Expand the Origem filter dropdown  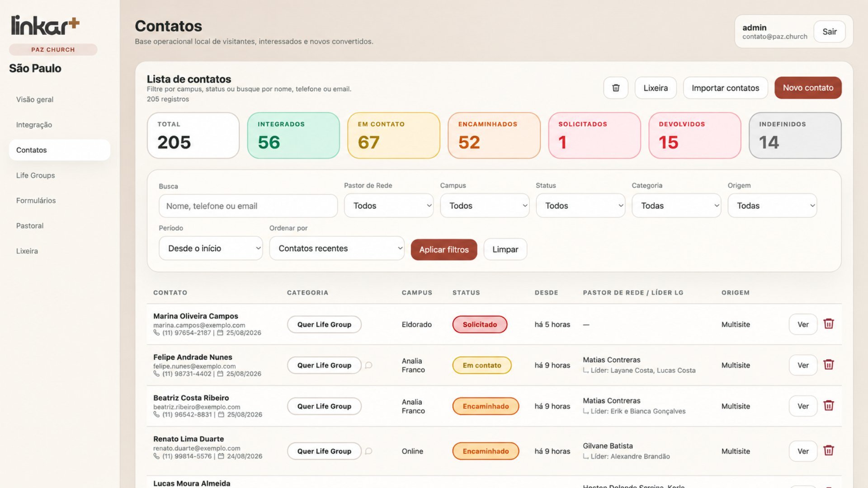coord(772,206)
